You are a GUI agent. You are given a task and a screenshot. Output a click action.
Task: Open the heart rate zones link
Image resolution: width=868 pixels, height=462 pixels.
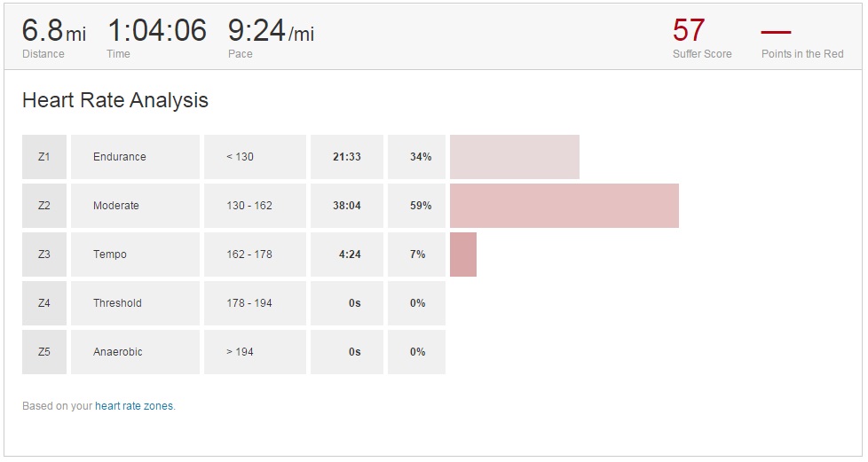coord(134,406)
